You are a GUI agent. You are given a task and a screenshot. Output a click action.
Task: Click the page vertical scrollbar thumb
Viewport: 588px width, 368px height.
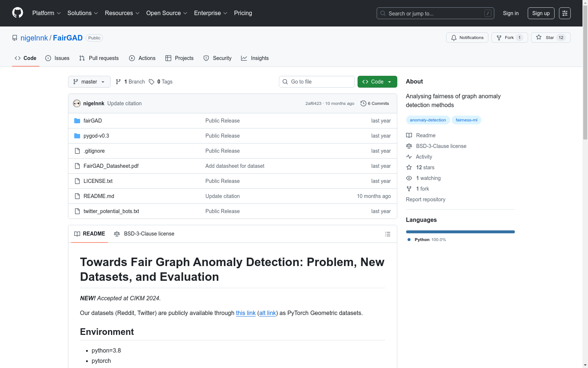click(585, 72)
